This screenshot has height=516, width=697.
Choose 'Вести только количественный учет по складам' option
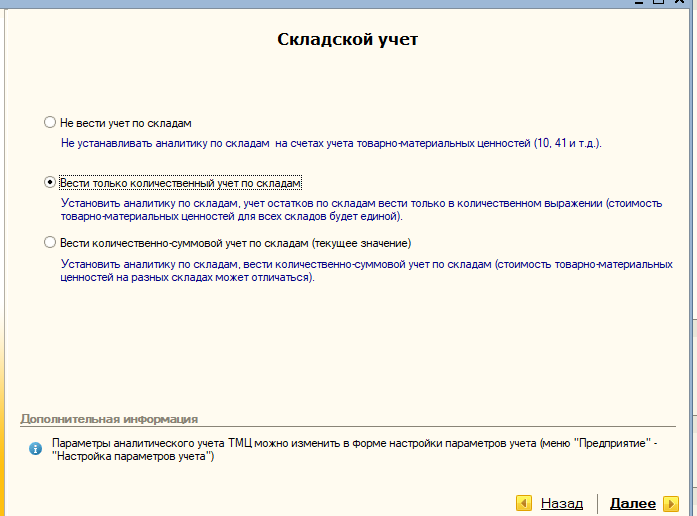50,182
